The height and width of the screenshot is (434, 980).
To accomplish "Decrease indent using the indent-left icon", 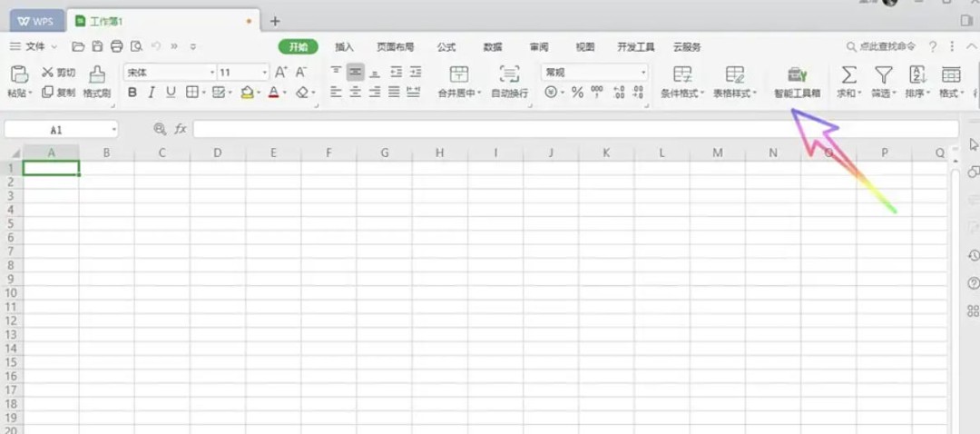I will 397,73.
